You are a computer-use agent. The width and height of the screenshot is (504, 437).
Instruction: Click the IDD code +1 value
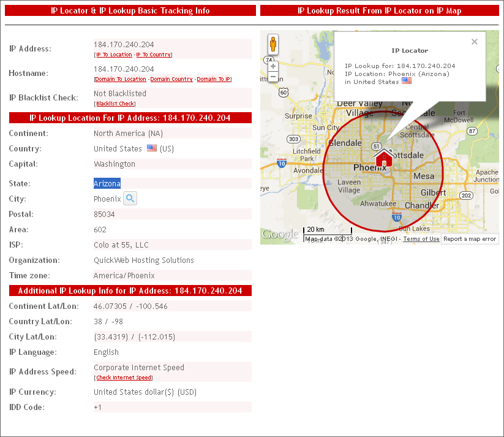[x=97, y=408]
